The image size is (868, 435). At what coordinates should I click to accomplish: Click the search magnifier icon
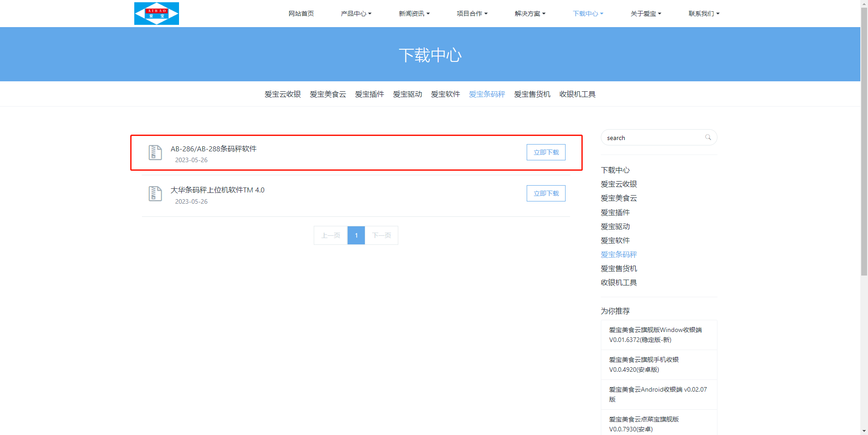(708, 137)
